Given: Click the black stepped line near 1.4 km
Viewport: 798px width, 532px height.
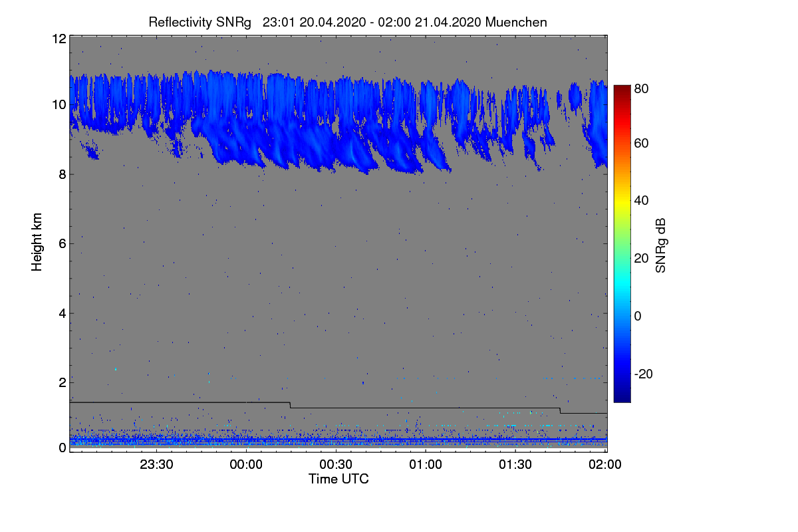Looking at the screenshot, I should pyautogui.click(x=338, y=407).
